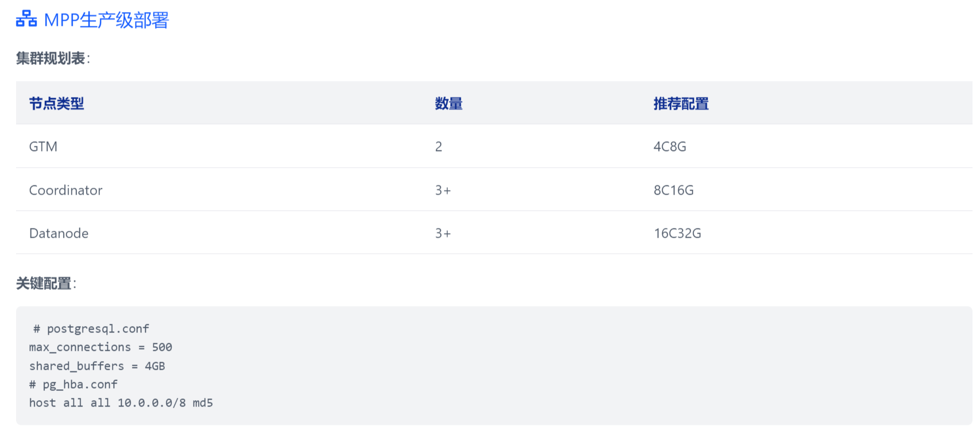Click the host all all 10.0.0.0/8 md5 line

(121, 403)
